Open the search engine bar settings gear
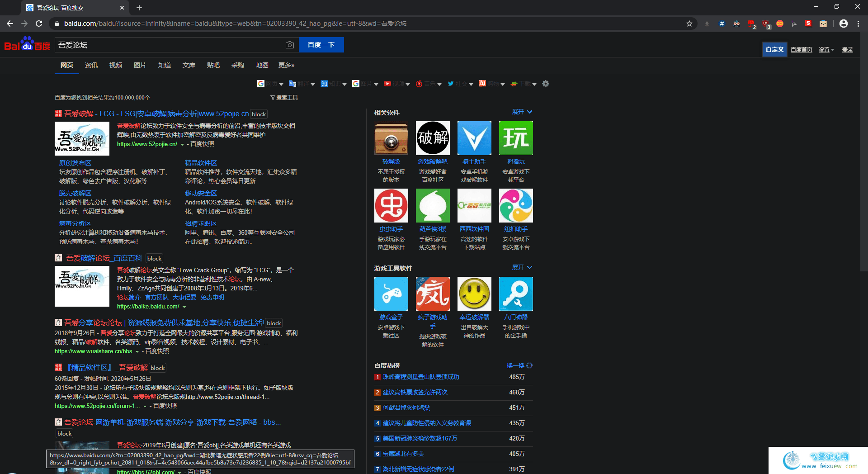Image resolution: width=868 pixels, height=474 pixels. click(546, 84)
